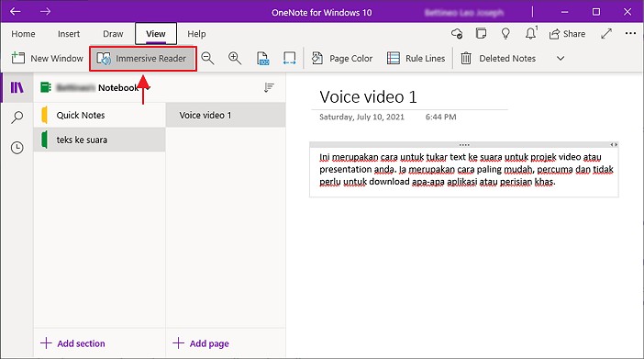This screenshot has height=359, width=644.
Task: Open the more options ellipsis
Action: (x=630, y=33)
